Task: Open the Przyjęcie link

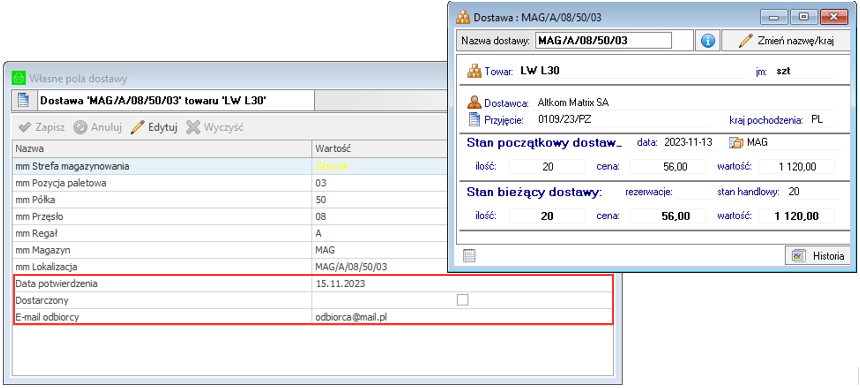Action: pos(503,120)
